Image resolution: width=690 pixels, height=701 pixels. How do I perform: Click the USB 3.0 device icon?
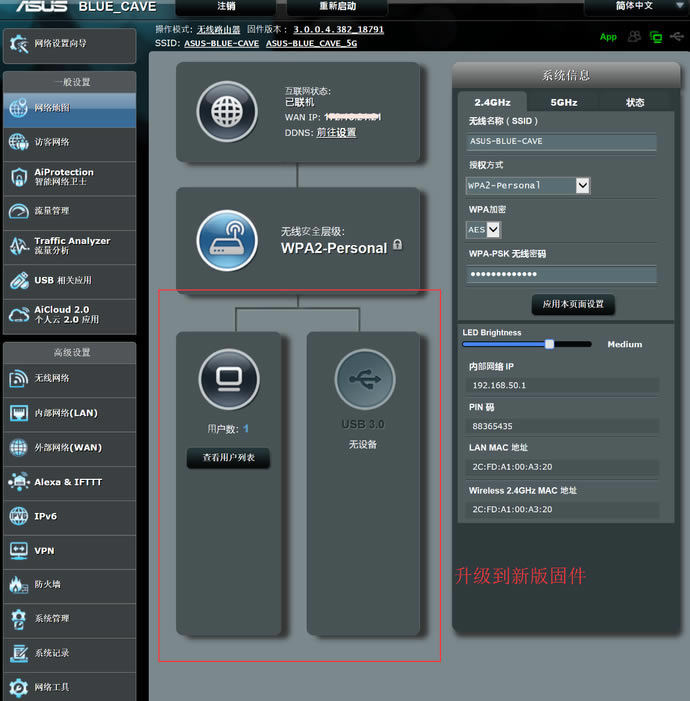364,380
